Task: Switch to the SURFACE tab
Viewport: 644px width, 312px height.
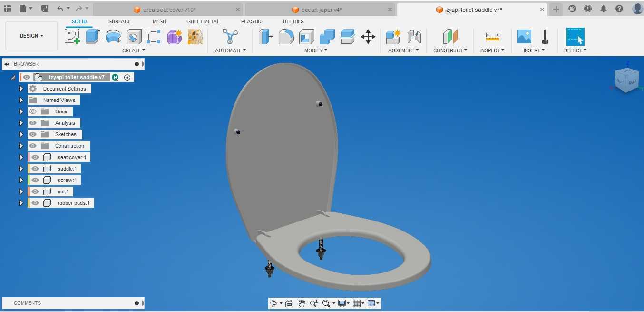Action: pos(119,21)
